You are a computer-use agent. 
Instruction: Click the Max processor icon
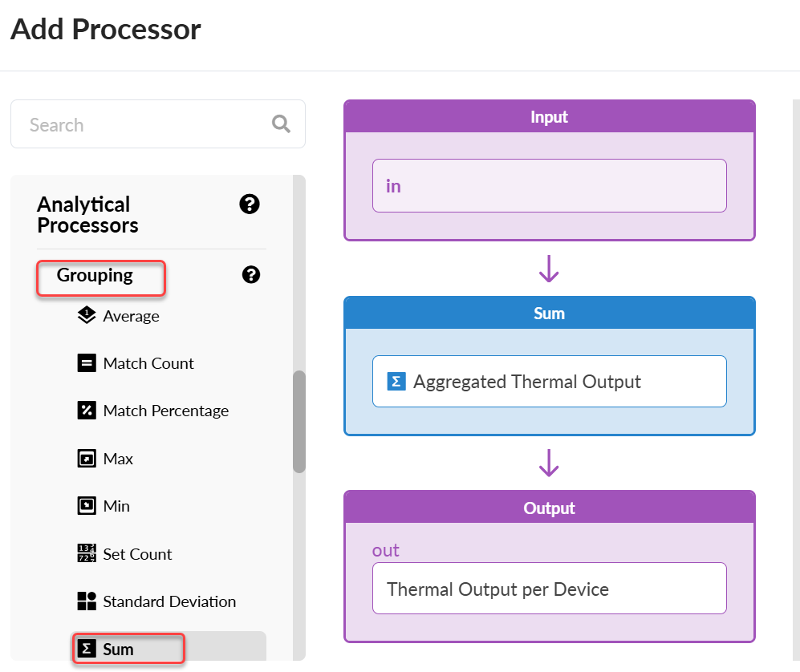pos(87,459)
